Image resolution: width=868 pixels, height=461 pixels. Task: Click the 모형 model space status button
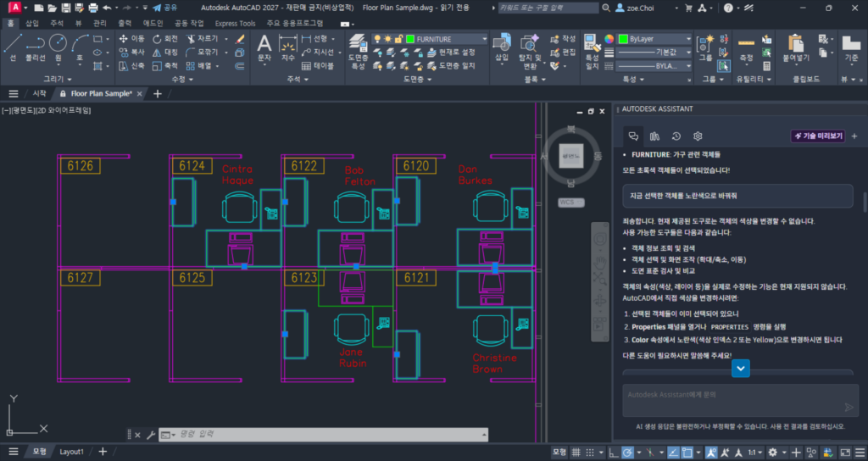(559, 453)
